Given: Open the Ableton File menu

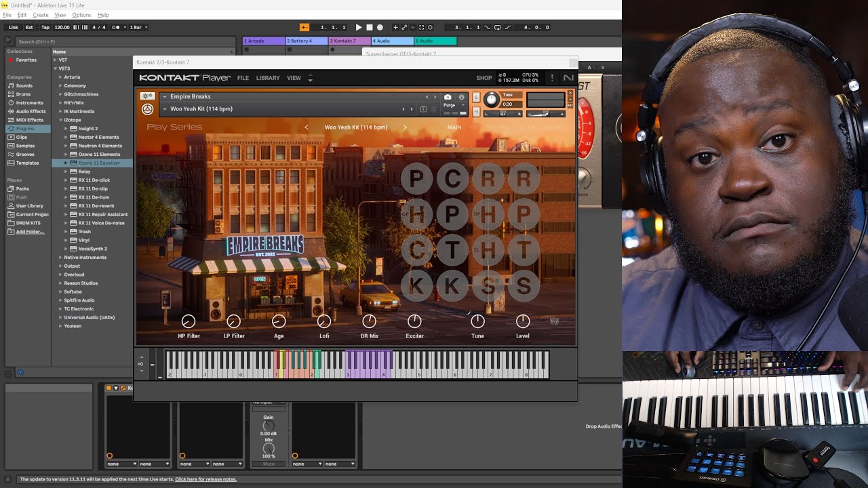Looking at the screenshot, I should pyautogui.click(x=7, y=14).
